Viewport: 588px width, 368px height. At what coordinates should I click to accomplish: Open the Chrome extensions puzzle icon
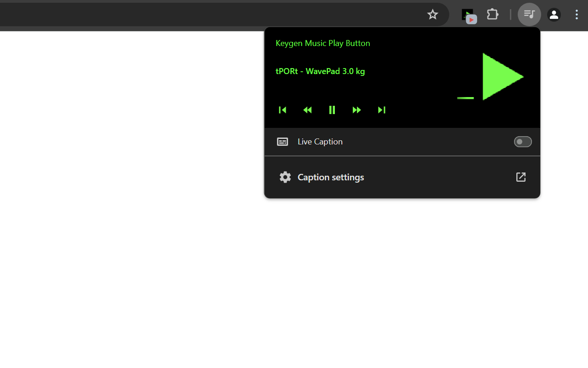tap(492, 14)
